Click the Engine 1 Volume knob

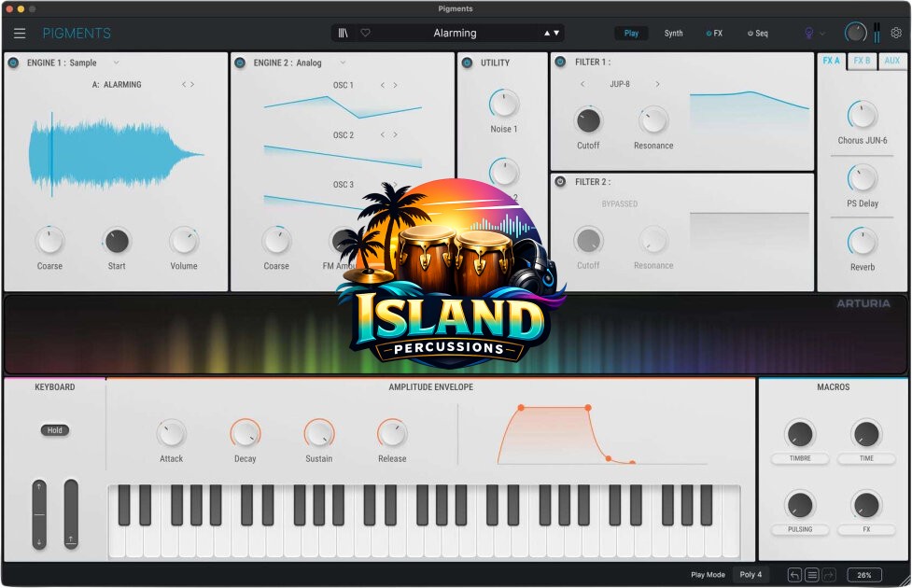click(184, 241)
